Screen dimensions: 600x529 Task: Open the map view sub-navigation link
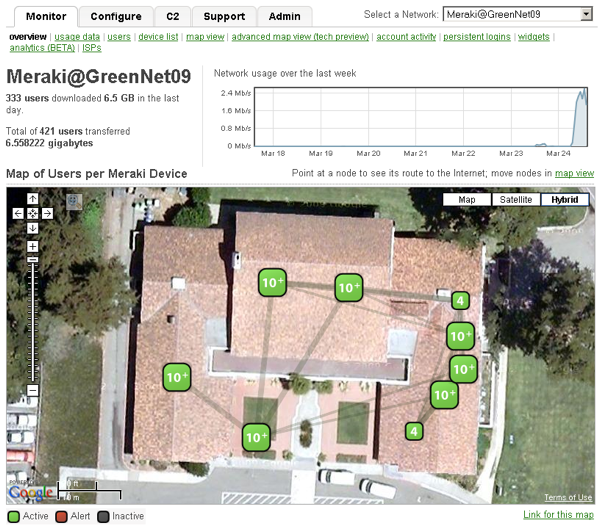[x=205, y=37]
